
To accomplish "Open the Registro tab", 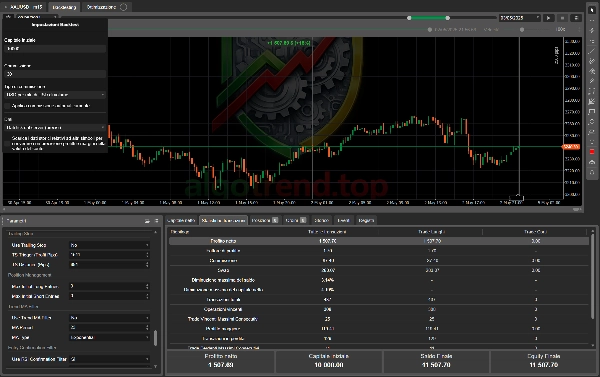I will (366, 220).
